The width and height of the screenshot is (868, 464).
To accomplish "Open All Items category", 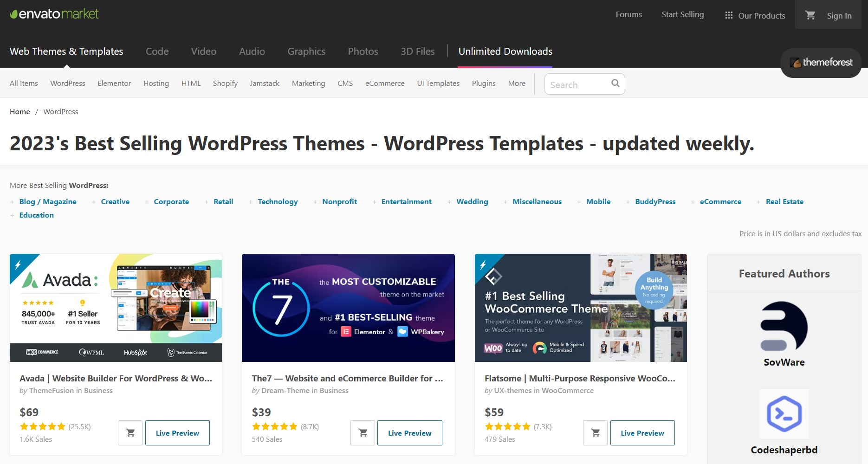I will [24, 84].
